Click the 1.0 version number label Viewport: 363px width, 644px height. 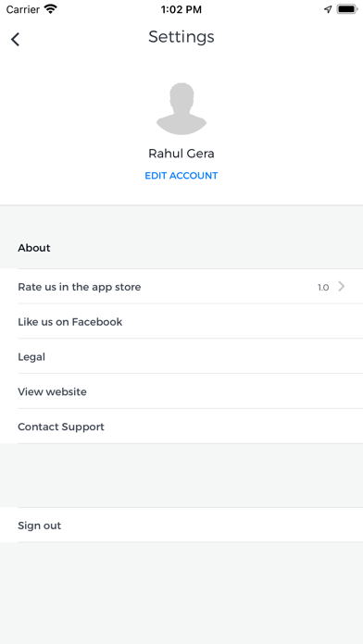(x=323, y=288)
